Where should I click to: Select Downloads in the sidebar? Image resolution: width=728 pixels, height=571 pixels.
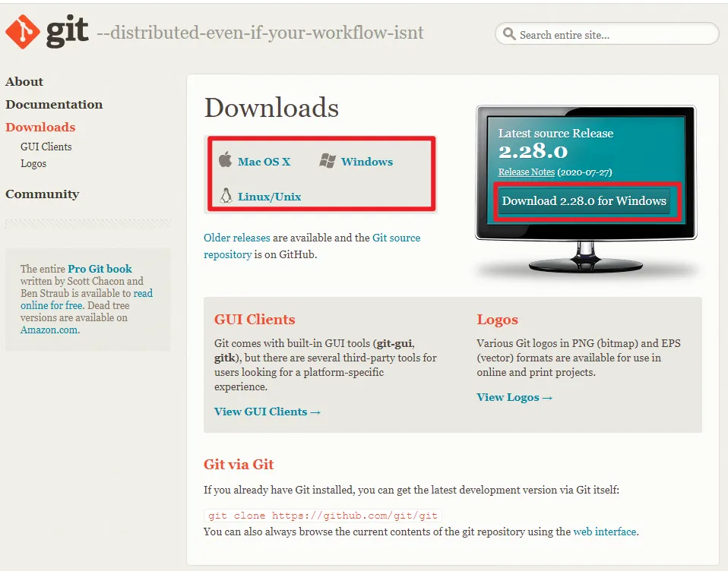pyautogui.click(x=40, y=127)
